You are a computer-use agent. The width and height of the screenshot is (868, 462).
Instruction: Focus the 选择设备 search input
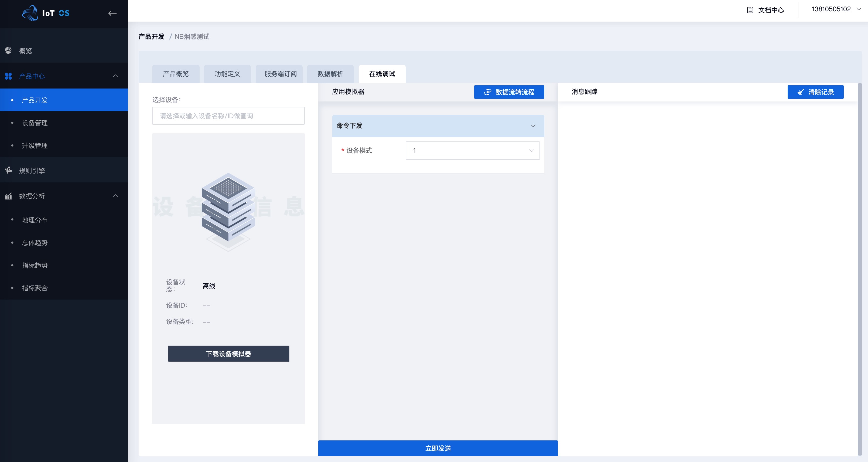point(228,116)
